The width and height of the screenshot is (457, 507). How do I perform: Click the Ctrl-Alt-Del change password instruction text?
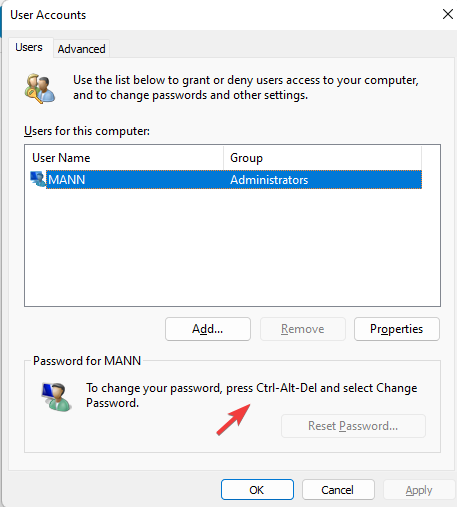pyautogui.click(x=252, y=395)
